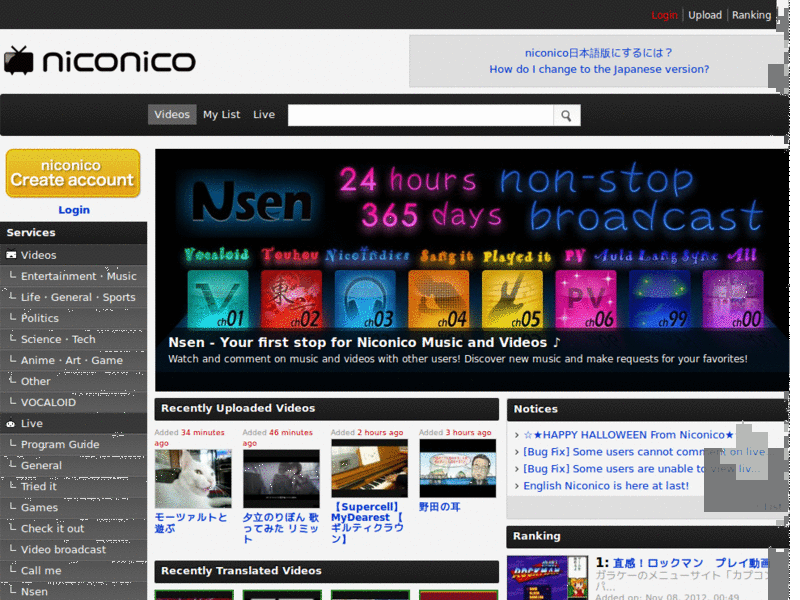Click the Nsen broadcast banner headline
This screenshot has width=800, height=600.
(364, 342)
